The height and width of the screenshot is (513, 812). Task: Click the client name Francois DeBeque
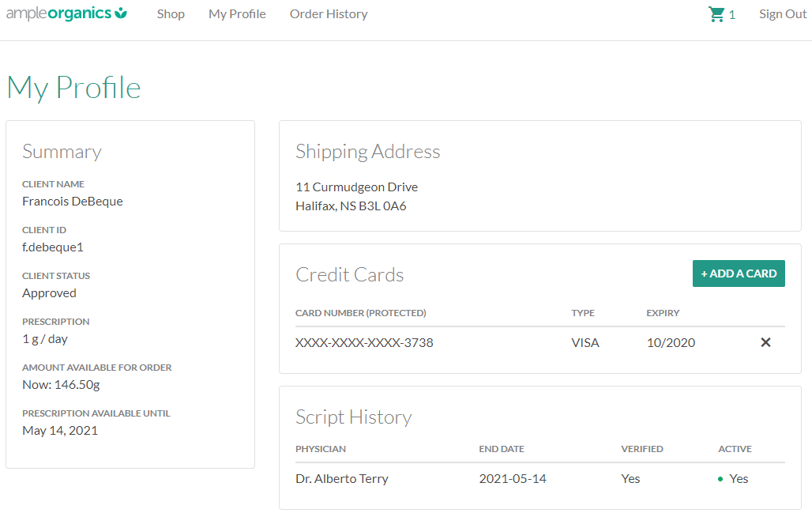tap(73, 202)
